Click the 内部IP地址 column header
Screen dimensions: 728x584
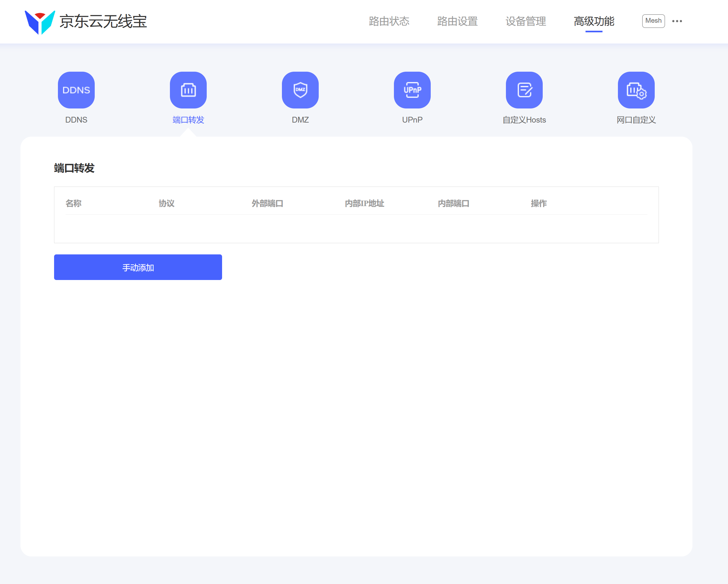[x=365, y=204]
